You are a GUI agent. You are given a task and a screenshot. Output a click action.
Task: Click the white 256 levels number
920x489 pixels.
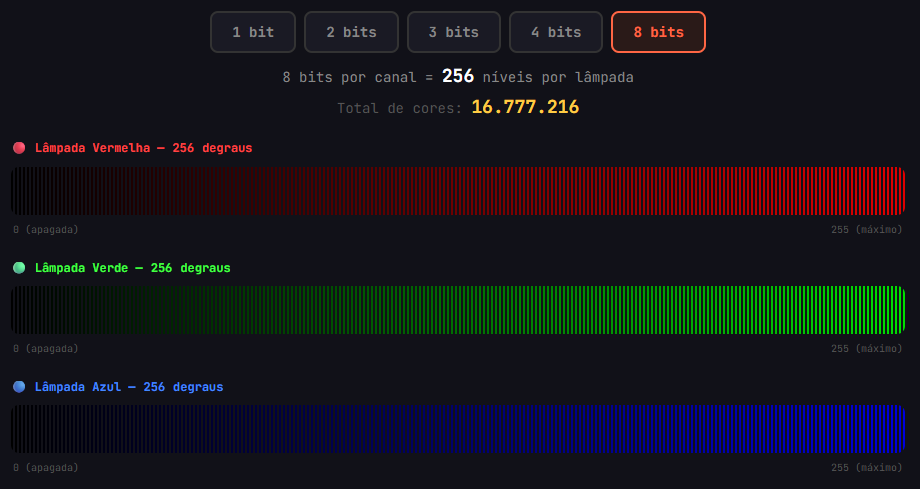click(x=457, y=77)
